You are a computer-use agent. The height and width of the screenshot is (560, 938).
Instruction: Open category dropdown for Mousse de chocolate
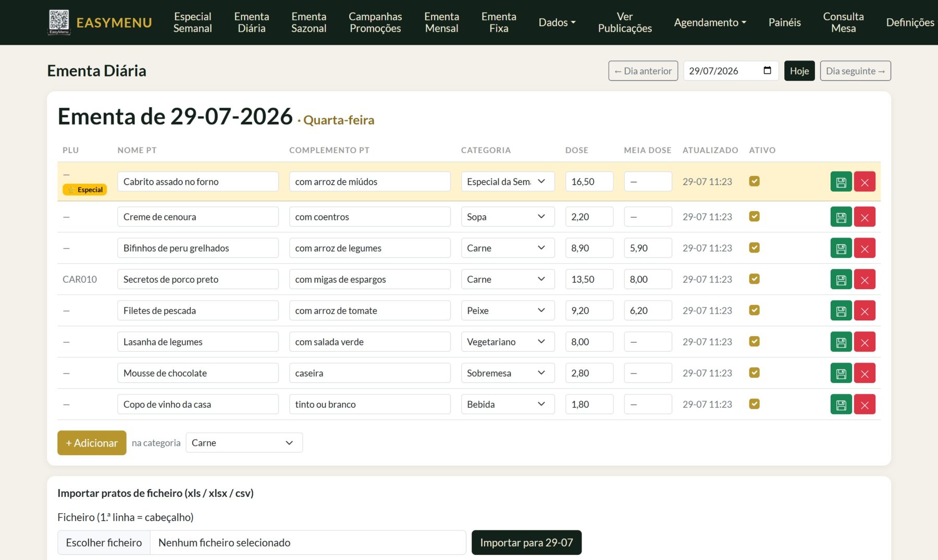click(x=508, y=373)
